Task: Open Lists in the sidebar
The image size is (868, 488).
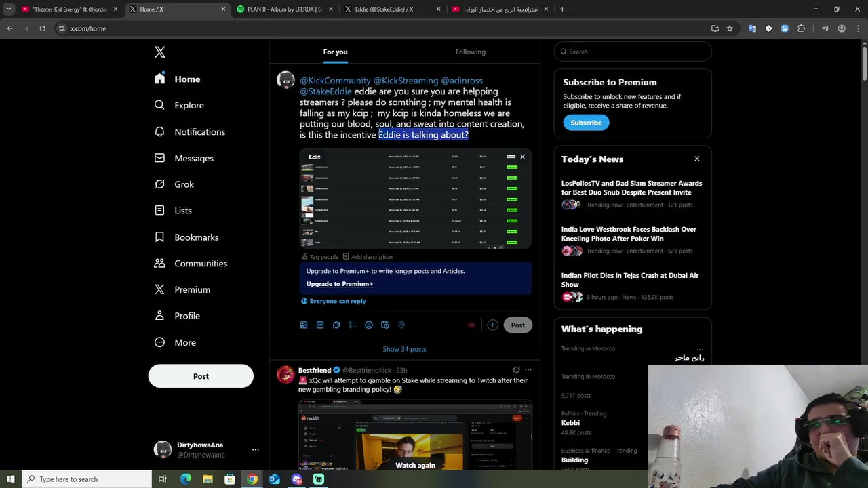Action: tap(173, 211)
